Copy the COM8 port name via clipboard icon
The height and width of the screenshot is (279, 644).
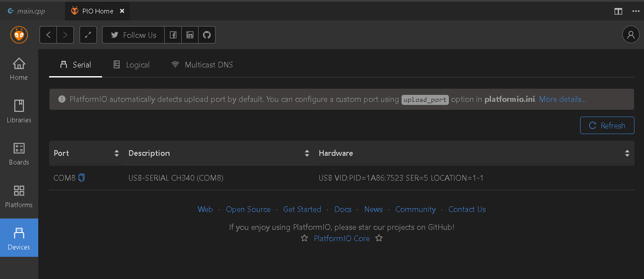tap(81, 178)
